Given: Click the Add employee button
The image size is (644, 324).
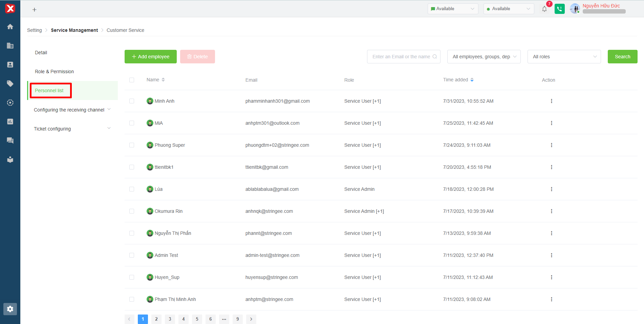Looking at the screenshot, I should click(x=151, y=57).
